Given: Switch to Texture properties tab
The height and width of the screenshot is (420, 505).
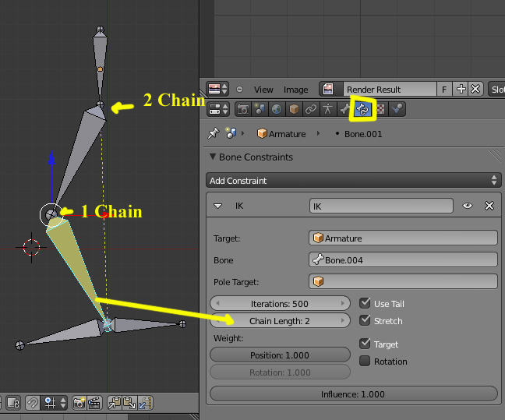Looking at the screenshot, I should 380,109.
